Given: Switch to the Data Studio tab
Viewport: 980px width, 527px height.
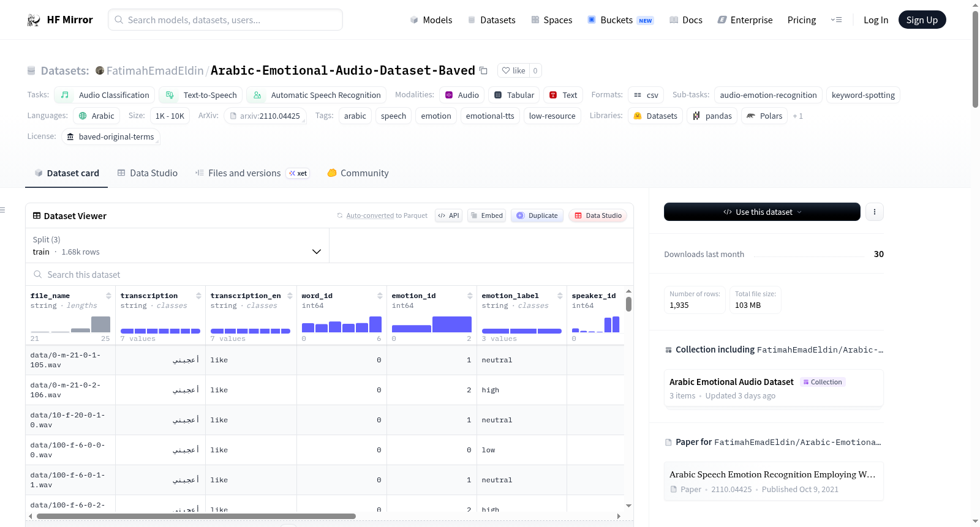Looking at the screenshot, I should click(x=148, y=173).
